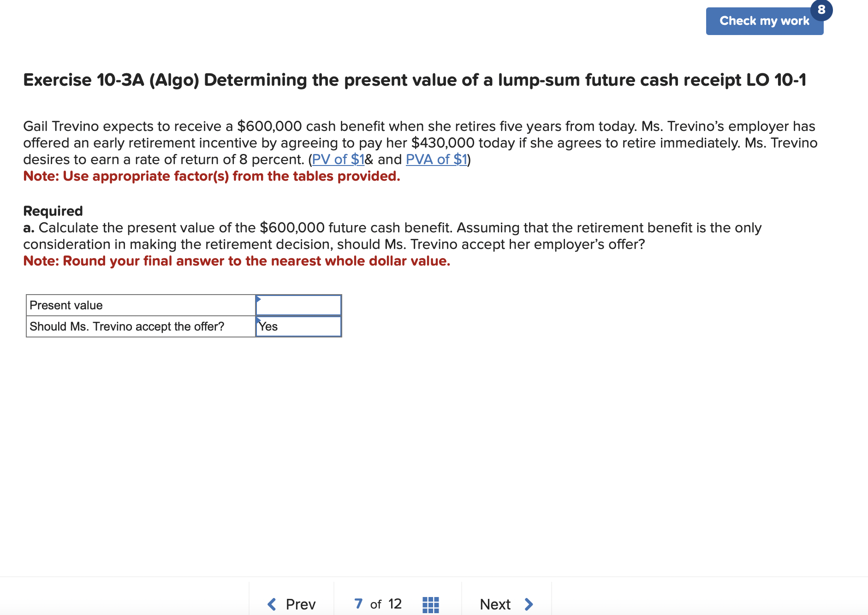Open the question navigation grid icon
Viewport: 868px width, 615px height.
(x=429, y=604)
